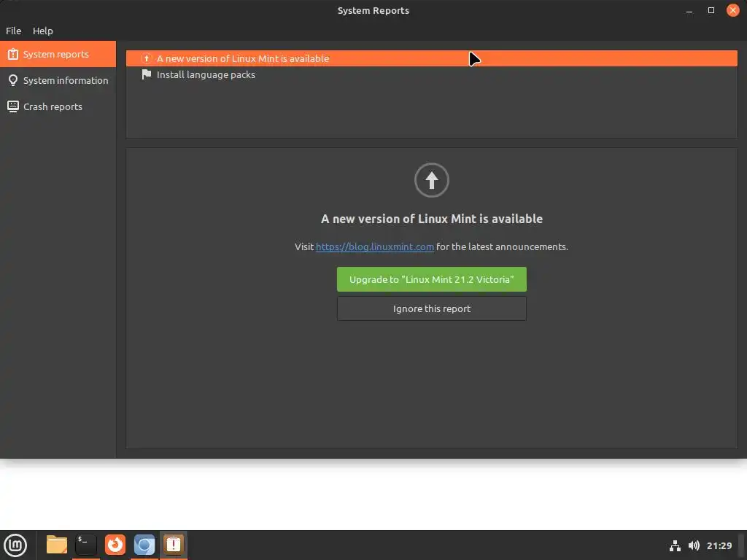The width and height of the screenshot is (747, 560).
Task: Launch Firefox from the taskbar
Action: click(115, 545)
